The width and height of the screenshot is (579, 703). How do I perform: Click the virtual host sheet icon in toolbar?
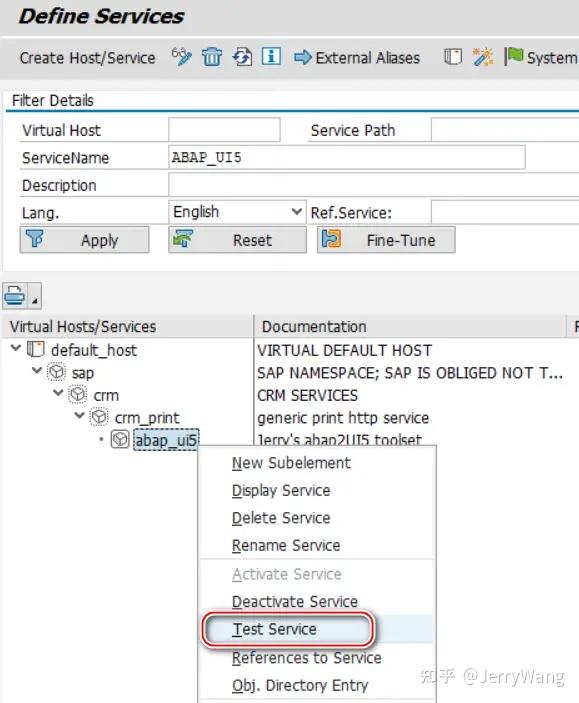(453, 57)
